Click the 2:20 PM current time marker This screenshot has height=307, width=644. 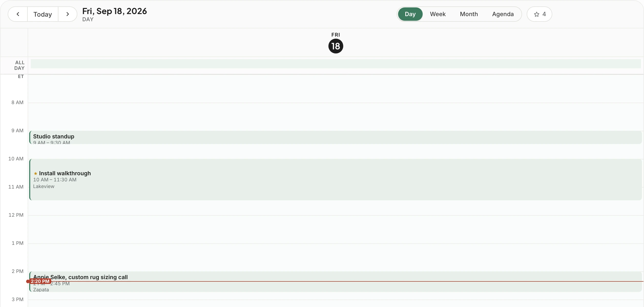[x=40, y=281]
